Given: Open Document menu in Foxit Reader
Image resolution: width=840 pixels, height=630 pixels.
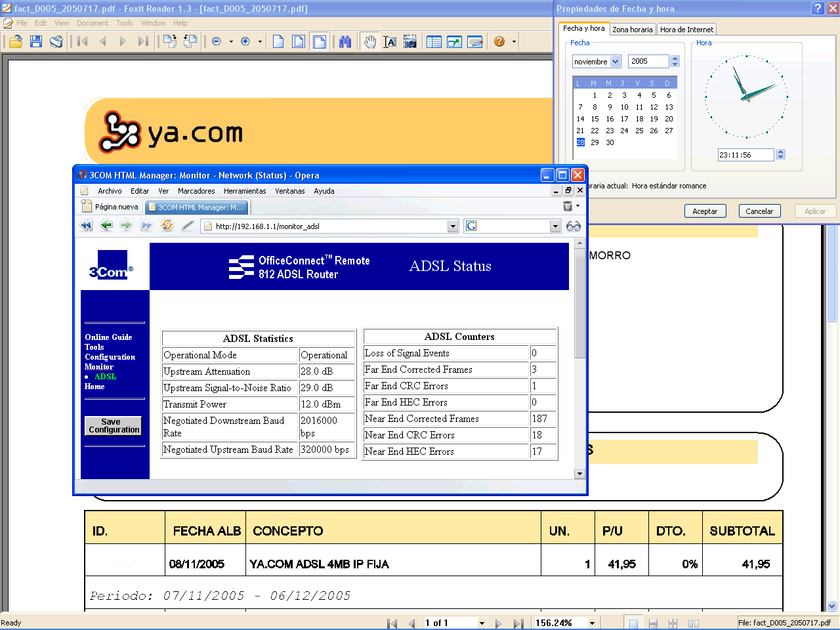Looking at the screenshot, I should click(x=93, y=23).
